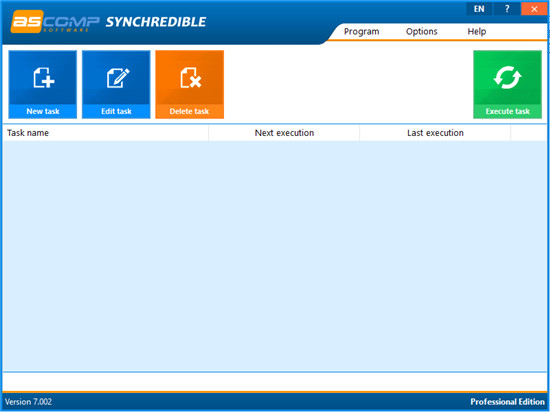Open the Edit task tool
550x412 pixels.
[x=116, y=84]
